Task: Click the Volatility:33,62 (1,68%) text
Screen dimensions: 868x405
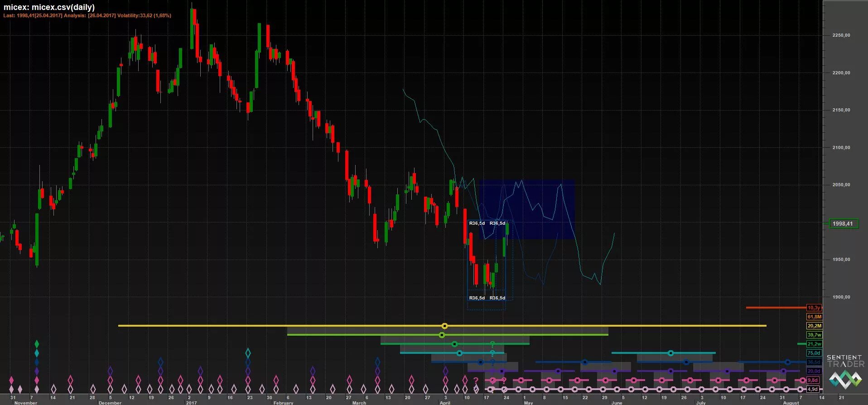Action: click(x=144, y=15)
